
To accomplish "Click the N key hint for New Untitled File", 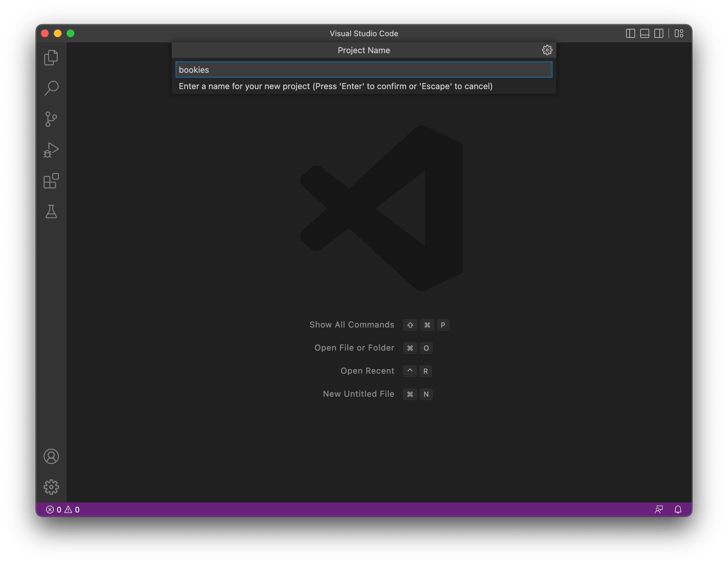I will [426, 394].
